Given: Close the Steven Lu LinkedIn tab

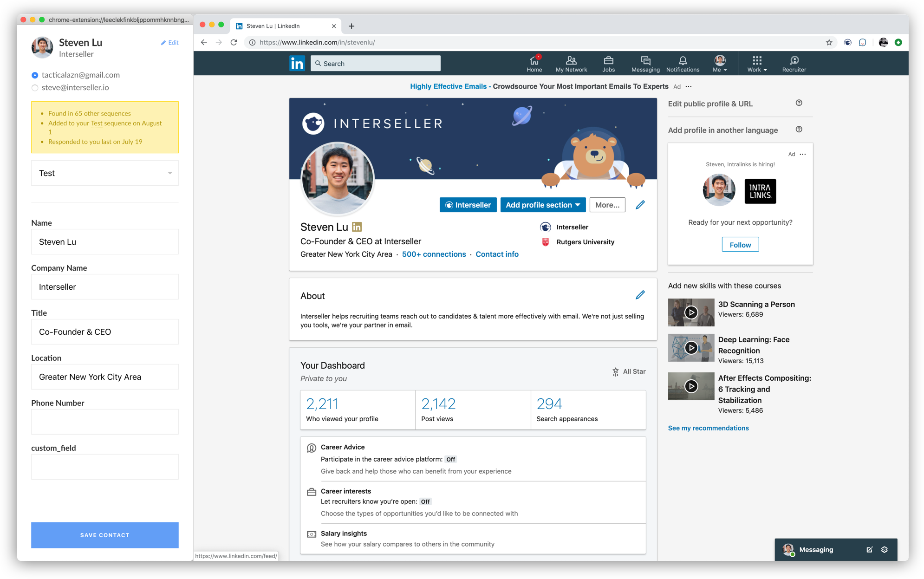Looking at the screenshot, I should click(333, 26).
